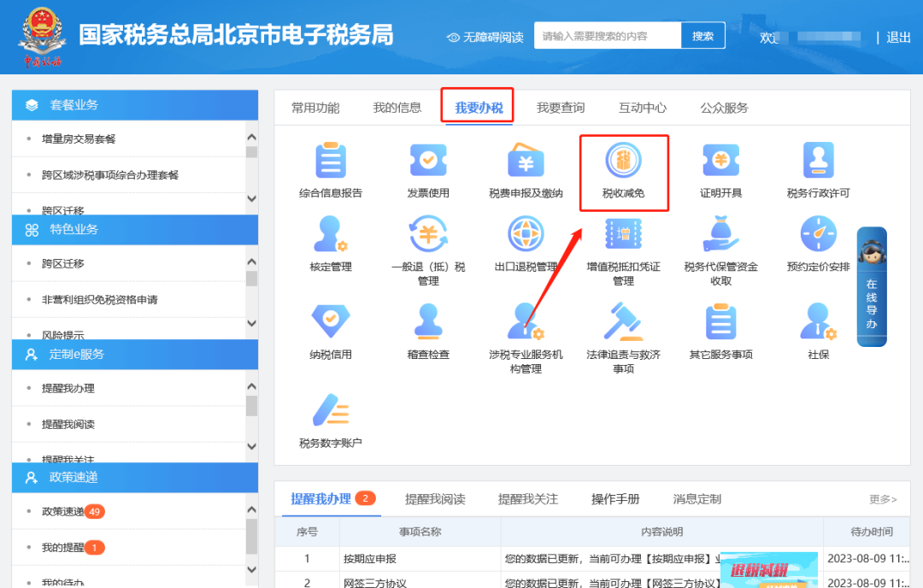
Task: Open 提醒我办理 in sidebar
Action: point(68,389)
